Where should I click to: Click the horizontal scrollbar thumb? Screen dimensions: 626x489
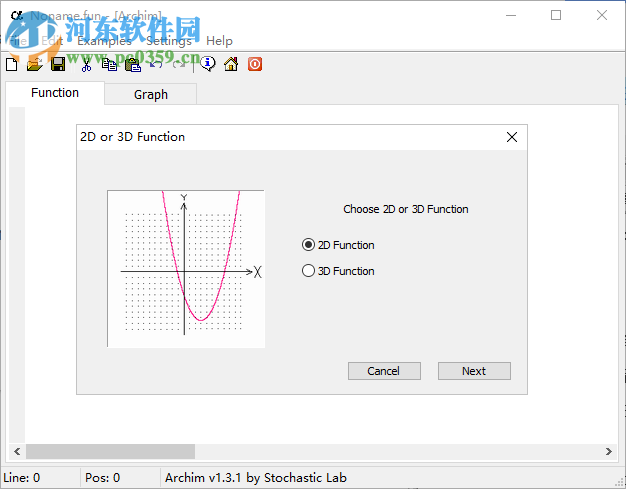coord(110,451)
